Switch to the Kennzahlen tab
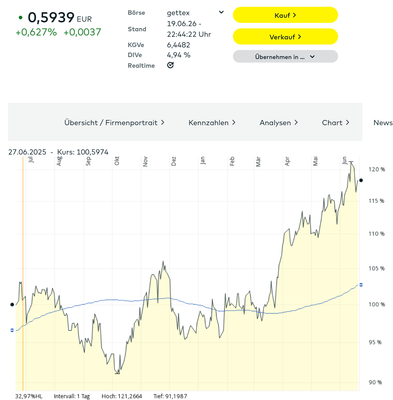The width and height of the screenshot is (393, 400). coord(212,123)
